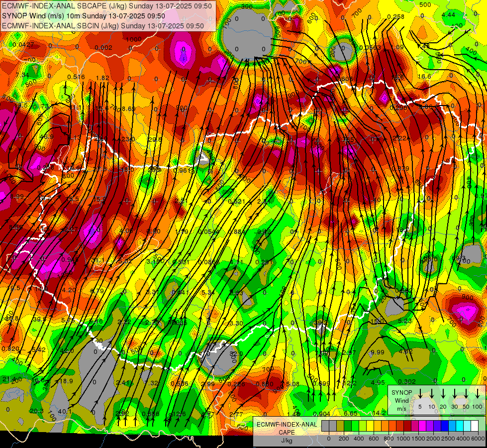Click the 2500 tick label on CAPE scale
487x448 pixels.
click(x=449, y=439)
